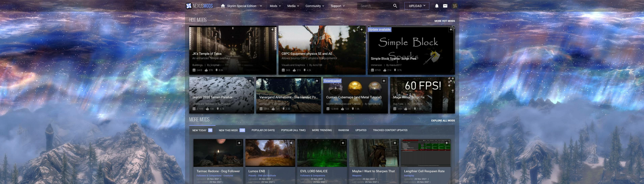Click thumbs-up icon on Skyrim 2020 Terrain Parallax
This screenshot has width=644, height=184.
207,109
